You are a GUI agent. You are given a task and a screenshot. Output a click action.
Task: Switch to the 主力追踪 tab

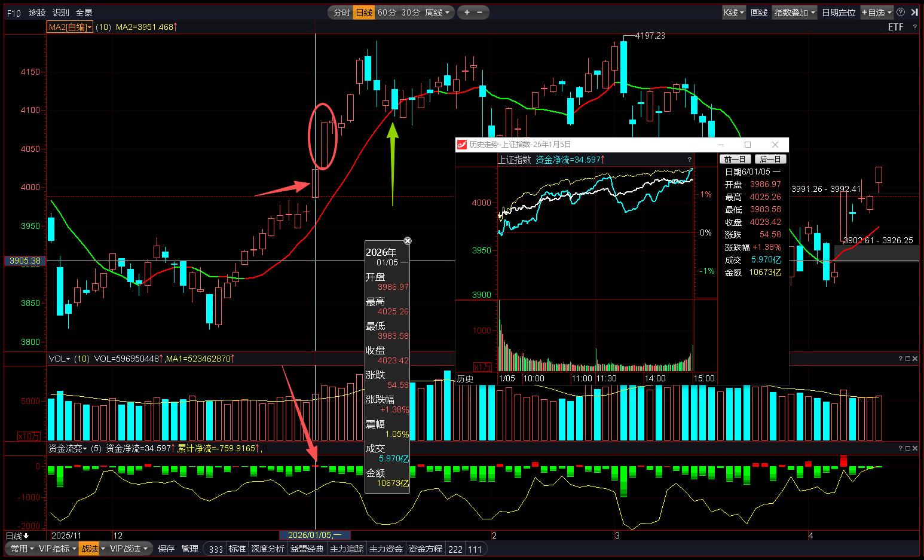[x=347, y=549]
